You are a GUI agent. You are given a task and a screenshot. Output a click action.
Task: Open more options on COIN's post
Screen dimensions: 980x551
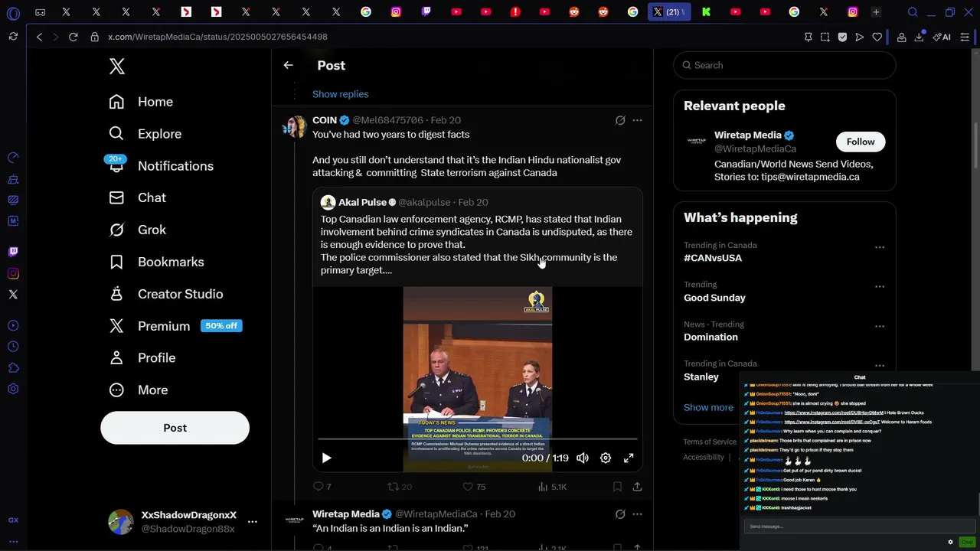(637, 120)
